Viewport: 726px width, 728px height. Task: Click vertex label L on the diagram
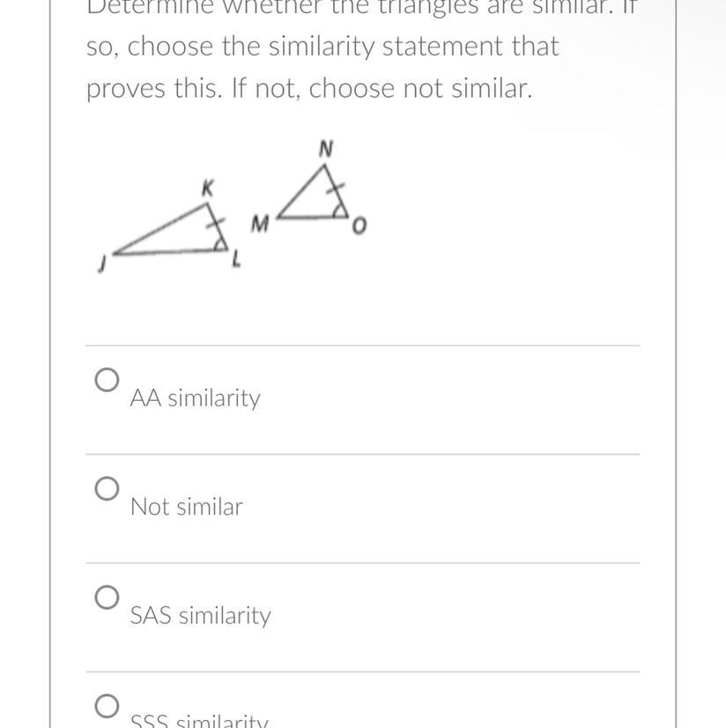tap(236, 260)
